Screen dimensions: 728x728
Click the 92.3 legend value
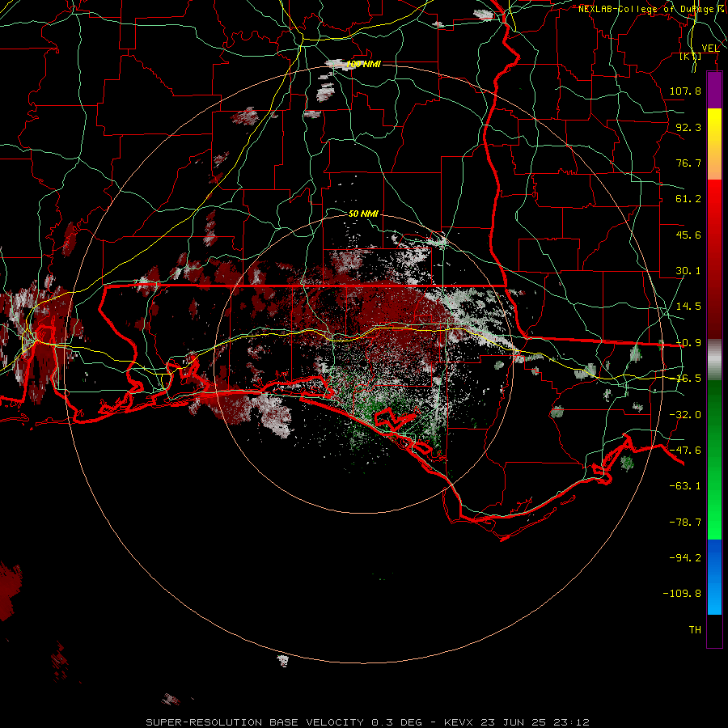click(688, 127)
